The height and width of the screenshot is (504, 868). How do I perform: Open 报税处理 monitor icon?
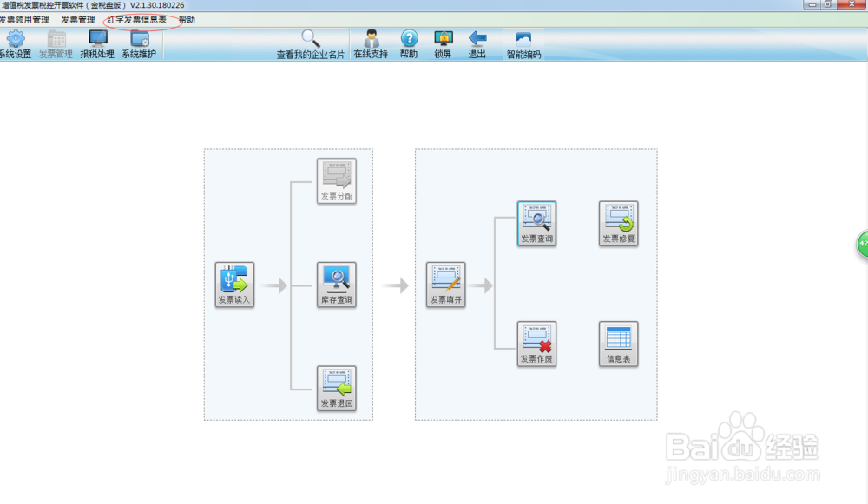point(97,44)
